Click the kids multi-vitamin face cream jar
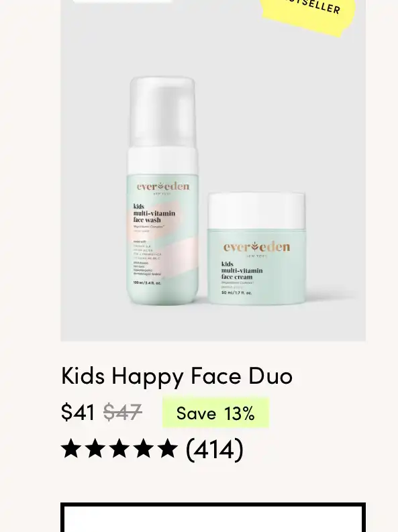 [x=256, y=248]
